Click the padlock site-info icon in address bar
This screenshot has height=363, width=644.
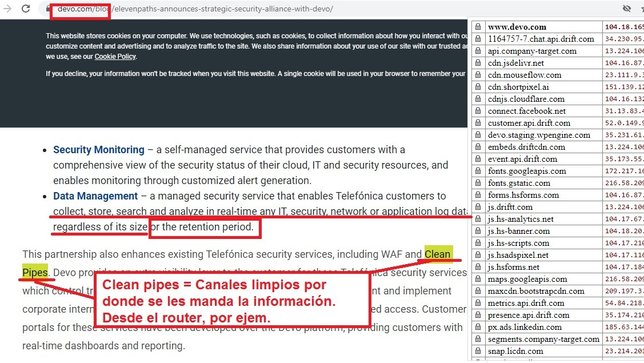pos(48,9)
